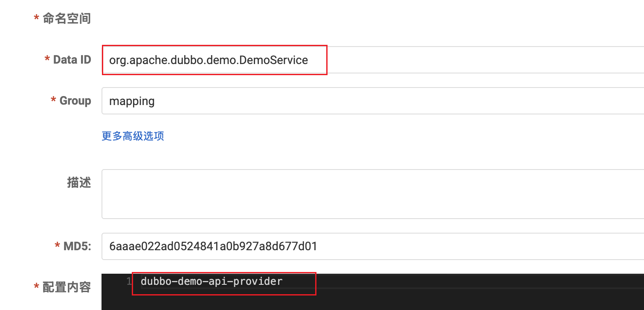Click empty dark editor area below line one
Image resolution: width=644 pixels, height=310 pixels.
[373, 300]
